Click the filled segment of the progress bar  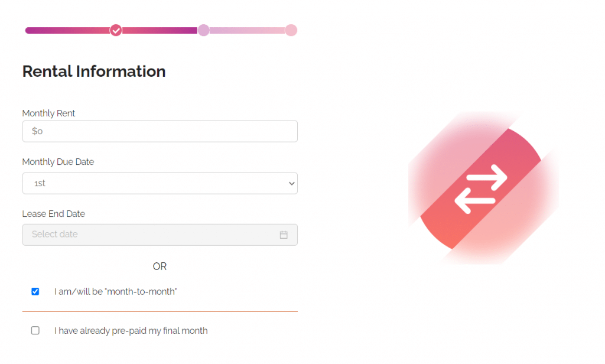point(68,30)
